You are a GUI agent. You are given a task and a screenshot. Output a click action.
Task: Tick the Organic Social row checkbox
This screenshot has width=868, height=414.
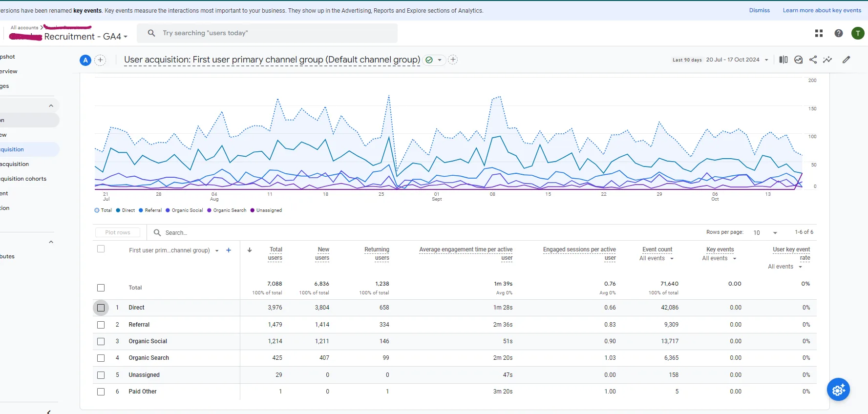[x=101, y=341]
